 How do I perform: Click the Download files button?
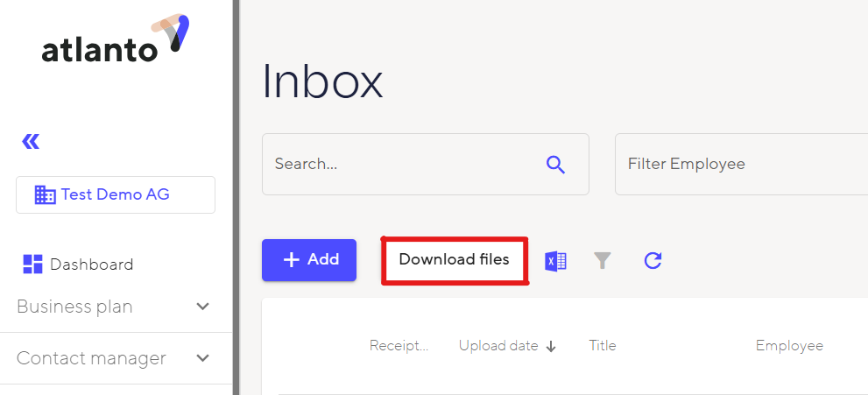pos(454,260)
